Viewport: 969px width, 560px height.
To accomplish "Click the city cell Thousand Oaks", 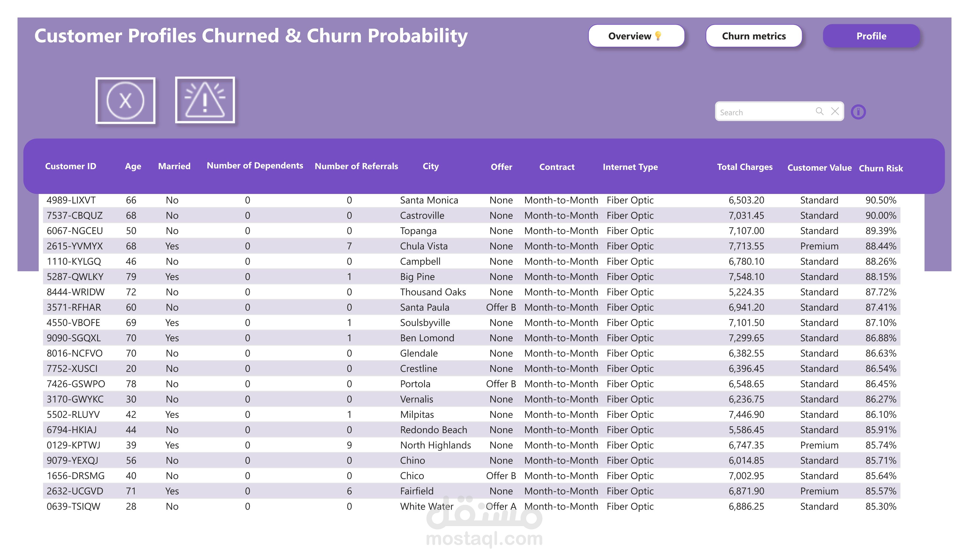I will [x=433, y=292].
